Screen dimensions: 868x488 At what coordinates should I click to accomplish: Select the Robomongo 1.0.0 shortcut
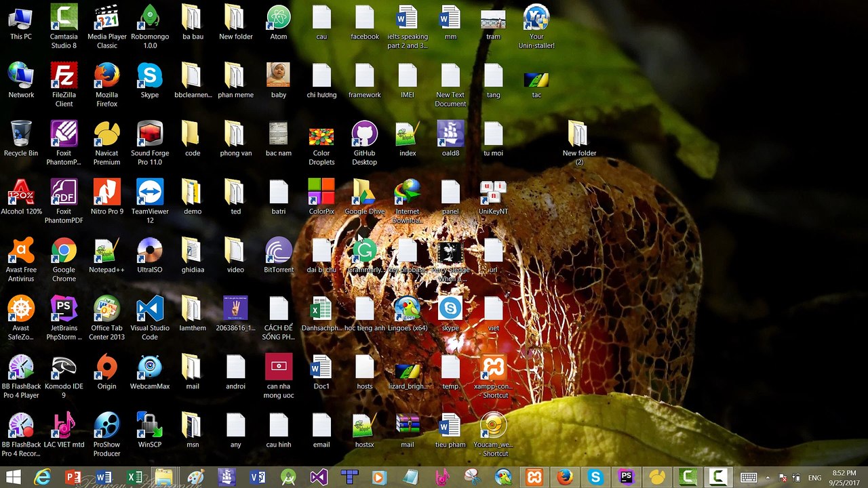tap(150, 26)
